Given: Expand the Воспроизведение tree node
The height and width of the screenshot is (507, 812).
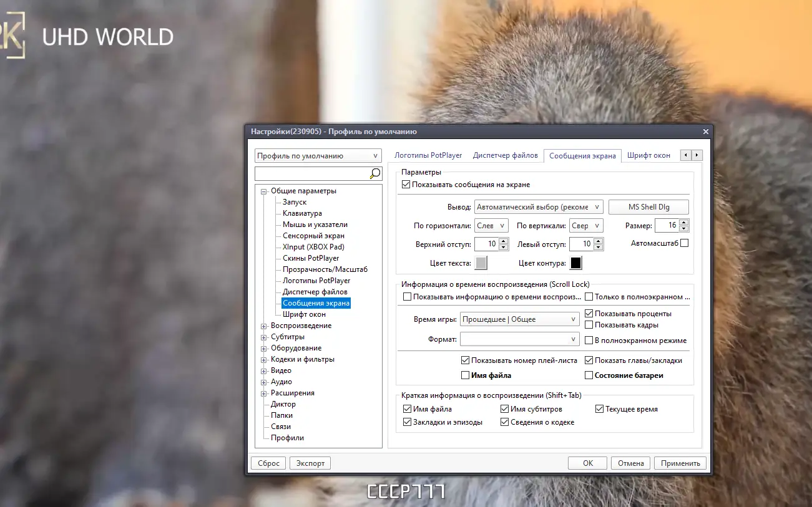Looking at the screenshot, I should 264,326.
